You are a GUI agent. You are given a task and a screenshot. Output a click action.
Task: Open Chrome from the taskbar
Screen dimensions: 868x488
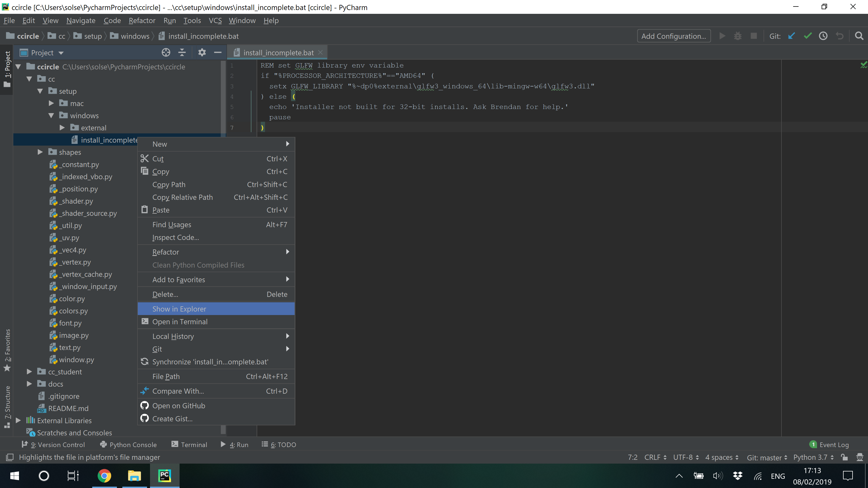pos(104,476)
